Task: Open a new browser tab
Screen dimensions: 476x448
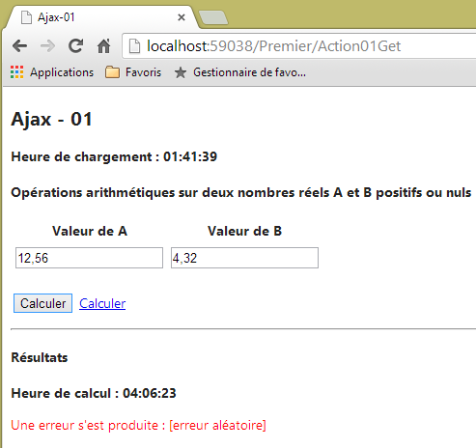Action: [213, 17]
